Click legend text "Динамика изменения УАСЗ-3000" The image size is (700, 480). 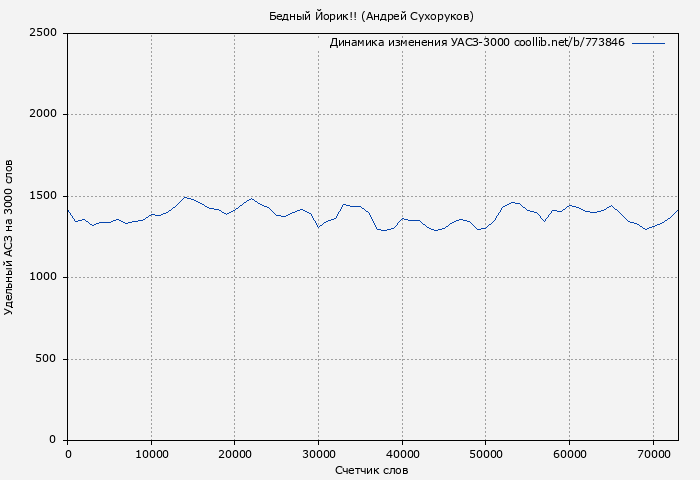419,43
